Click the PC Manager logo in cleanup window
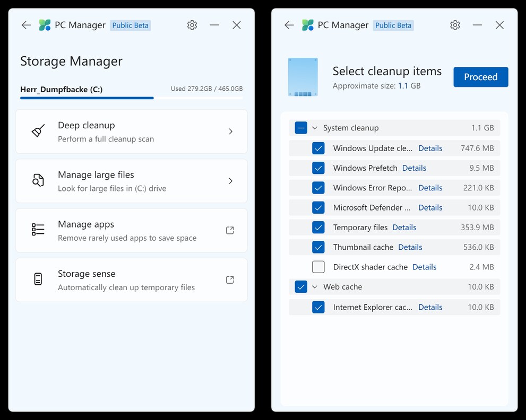526x420 pixels. [x=308, y=25]
